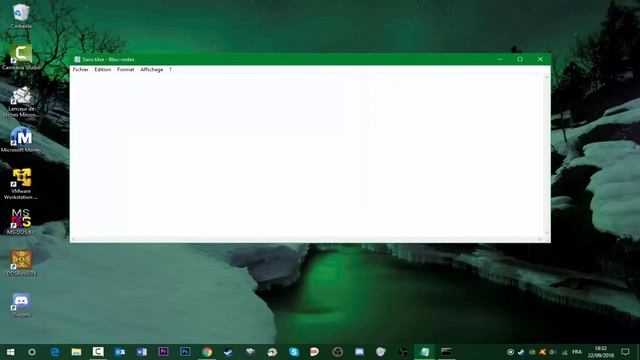Open OBS Studio from the taskbar

point(338,352)
